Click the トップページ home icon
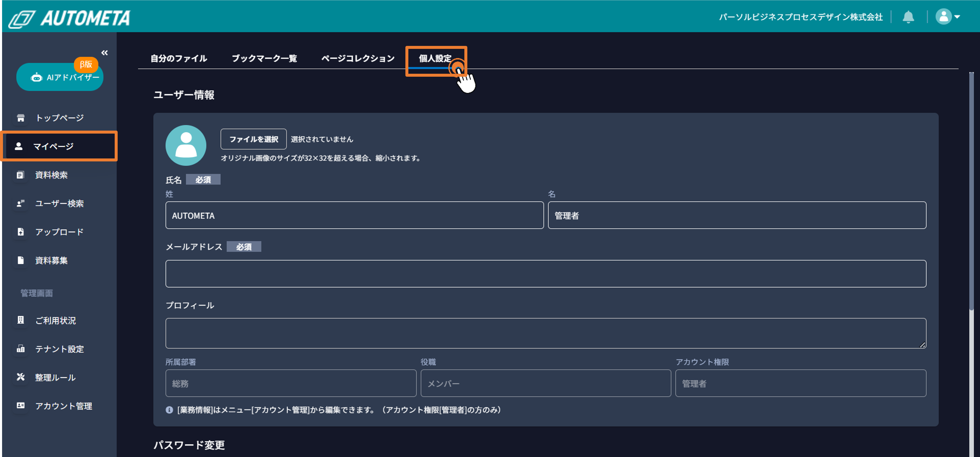The image size is (980, 457). tap(20, 118)
